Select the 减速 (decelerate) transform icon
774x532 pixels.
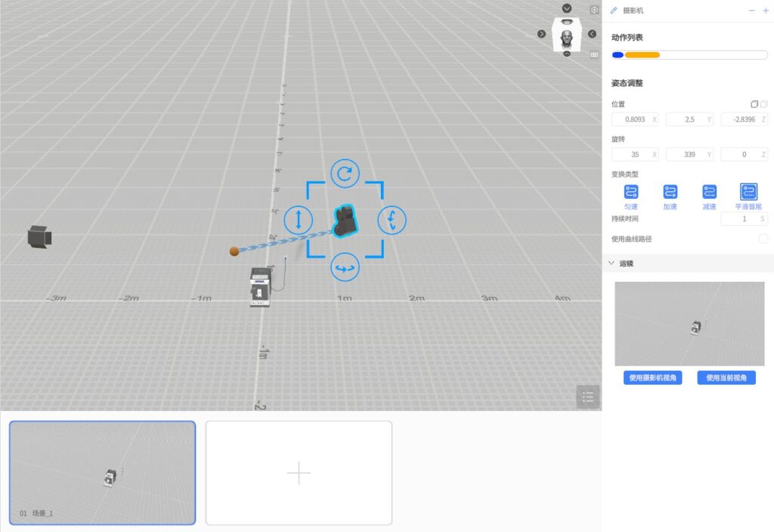pyautogui.click(x=709, y=192)
